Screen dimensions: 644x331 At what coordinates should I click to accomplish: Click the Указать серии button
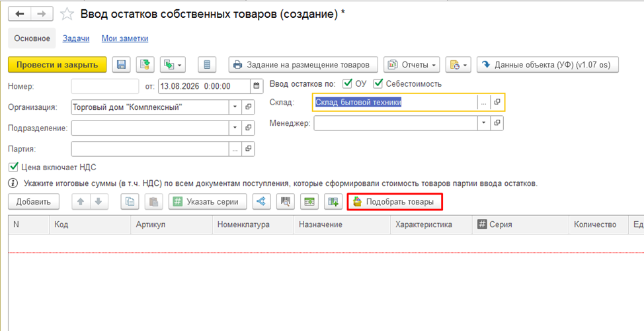point(208,201)
